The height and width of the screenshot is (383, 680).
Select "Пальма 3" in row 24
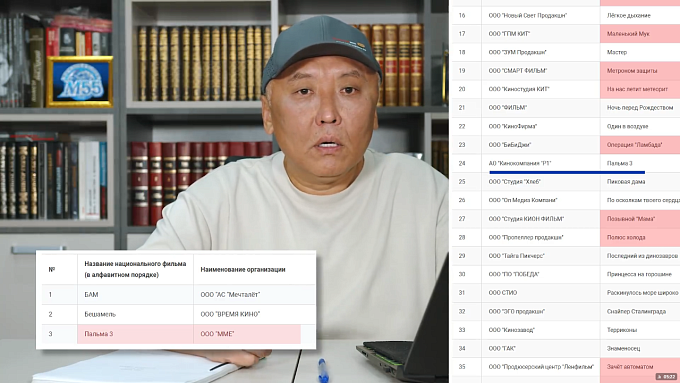pos(640,164)
